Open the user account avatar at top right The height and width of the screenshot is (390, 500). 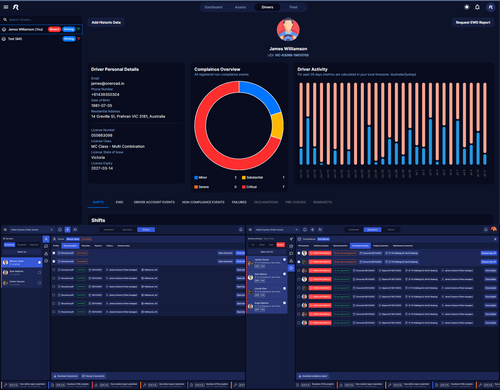point(490,7)
